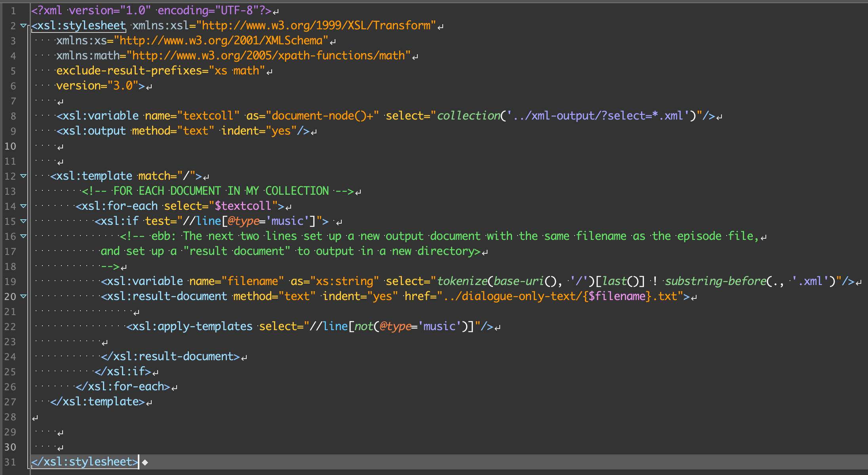This screenshot has height=475, width=868.
Task: Click the collection function on line 8
Action: (468, 116)
